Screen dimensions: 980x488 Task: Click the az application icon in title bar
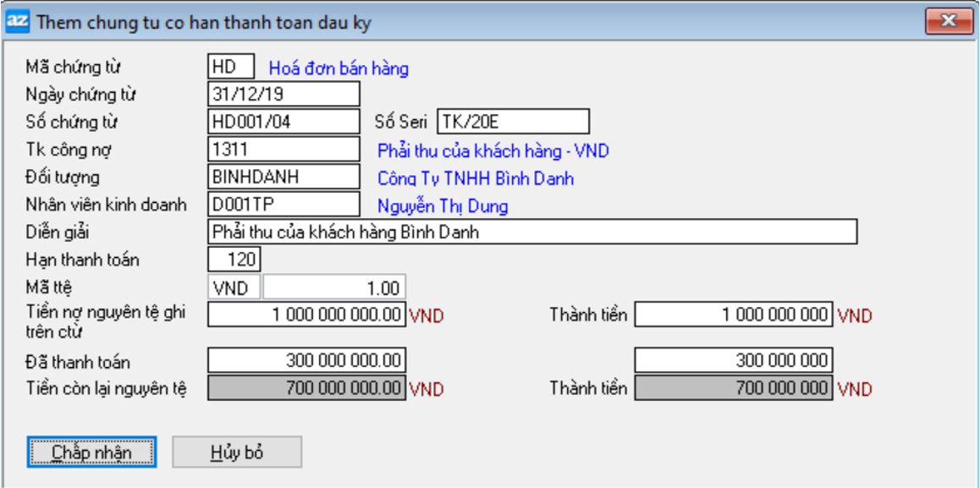pos(17,19)
